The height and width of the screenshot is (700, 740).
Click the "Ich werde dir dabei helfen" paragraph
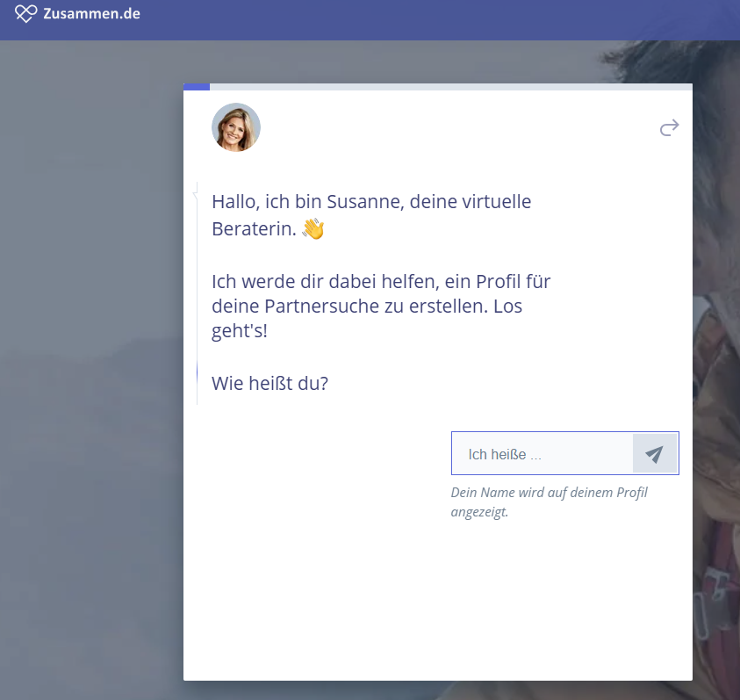pos(381,306)
